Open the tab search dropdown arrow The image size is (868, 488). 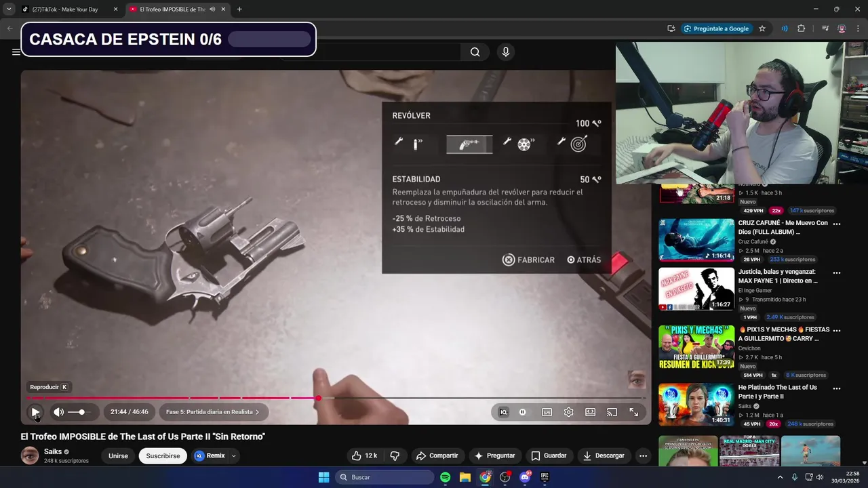[9, 9]
